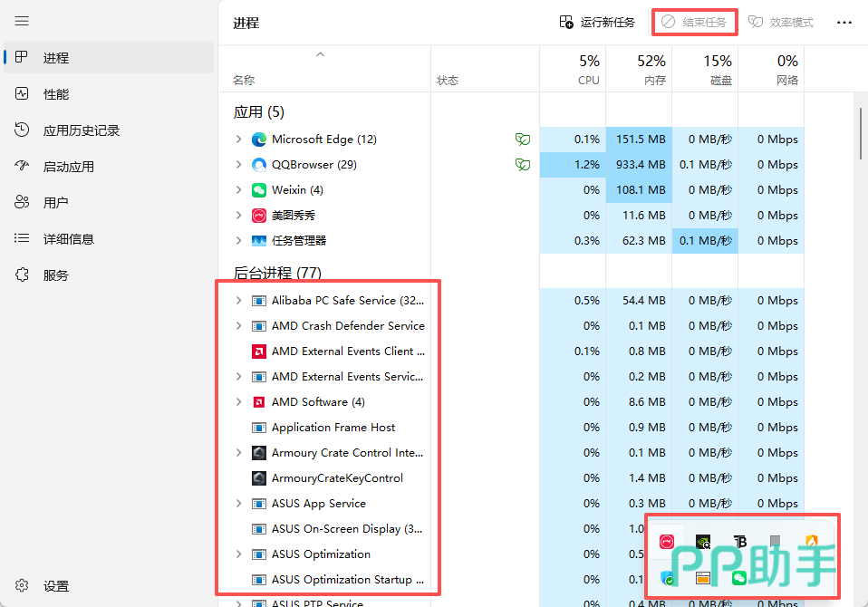Click the green WeChat icon in tray popup
868x607 pixels.
coord(739,578)
